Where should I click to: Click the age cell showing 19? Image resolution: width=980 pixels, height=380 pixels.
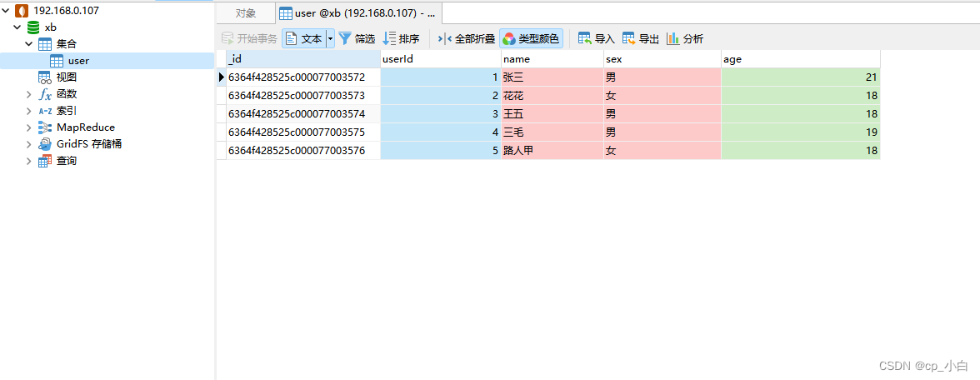click(x=801, y=132)
